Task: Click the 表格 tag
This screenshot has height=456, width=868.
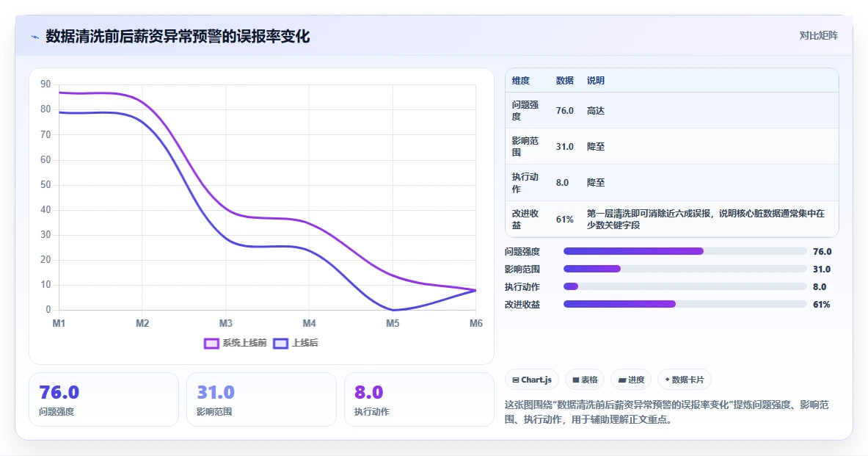Action: tap(585, 380)
